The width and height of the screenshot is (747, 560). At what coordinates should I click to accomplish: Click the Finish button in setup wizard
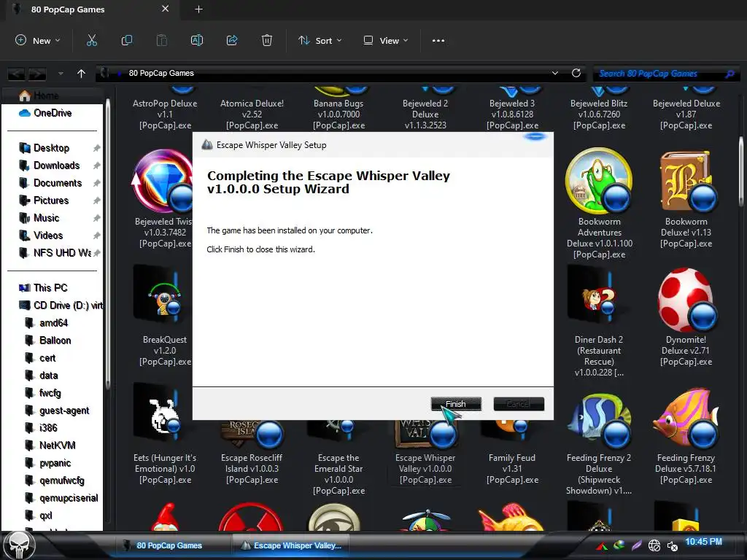456,404
